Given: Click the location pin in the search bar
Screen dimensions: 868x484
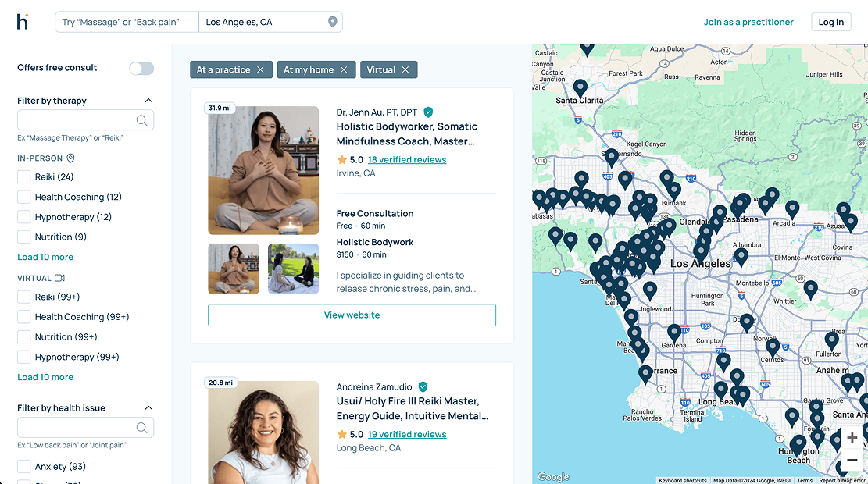Looking at the screenshot, I should [333, 22].
